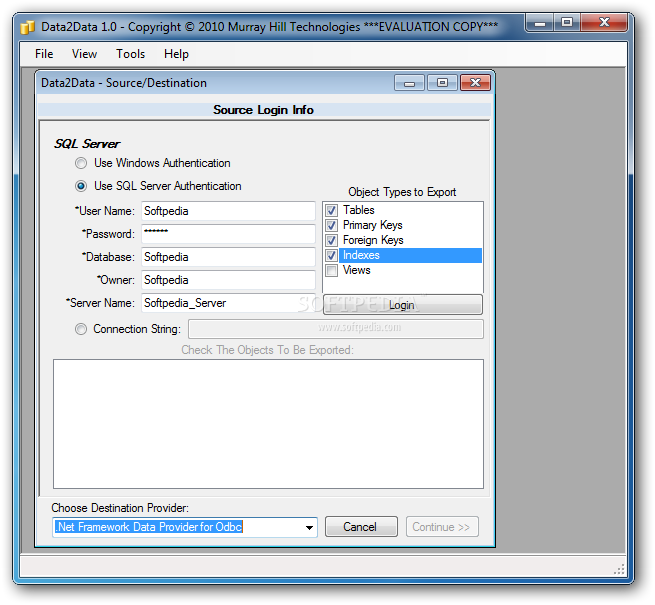Open the View menu
This screenshot has height=605, width=655.
pyautogui.click(x=84, y=54)
